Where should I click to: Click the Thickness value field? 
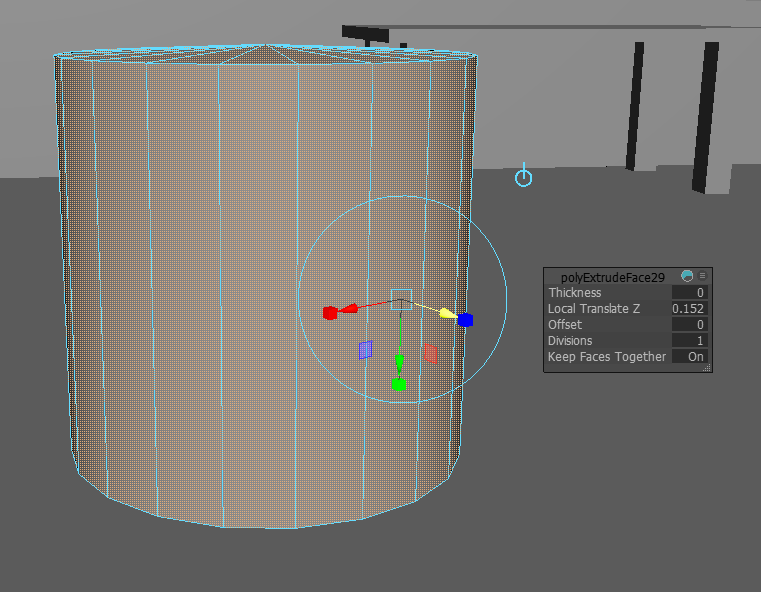click(689, 293)
